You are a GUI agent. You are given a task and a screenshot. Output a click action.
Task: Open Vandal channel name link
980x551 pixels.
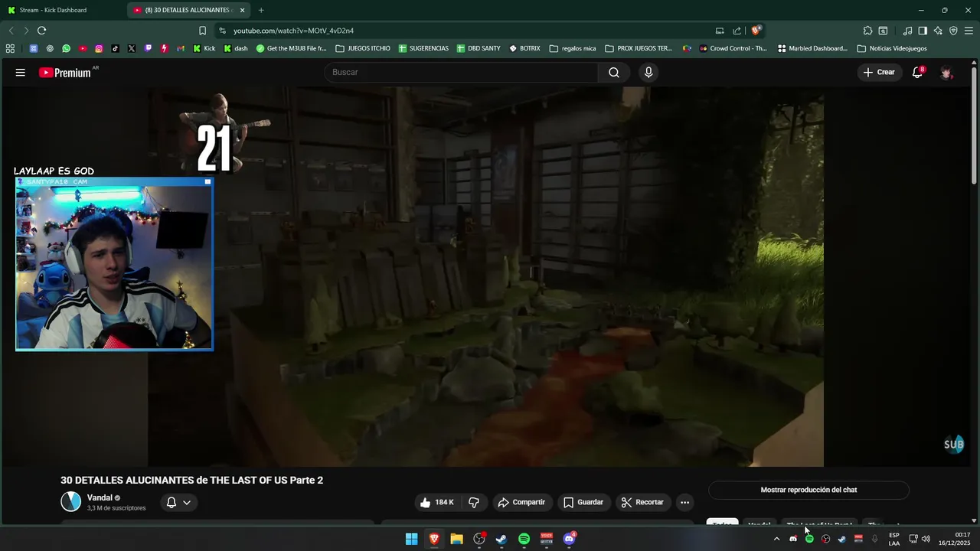point(100,497)
